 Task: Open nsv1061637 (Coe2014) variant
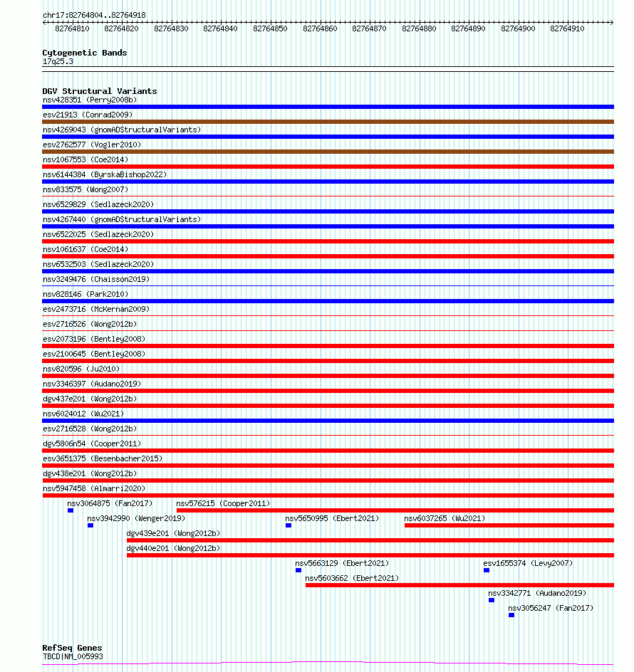click(x=85, y=249)
